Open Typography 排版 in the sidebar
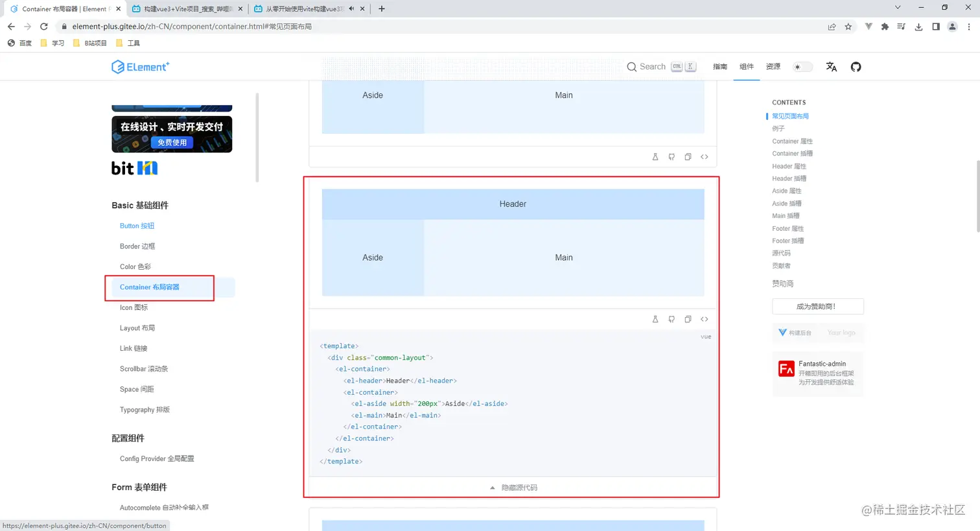The height and width of the screenshot is (531, 980). (145, 410)
